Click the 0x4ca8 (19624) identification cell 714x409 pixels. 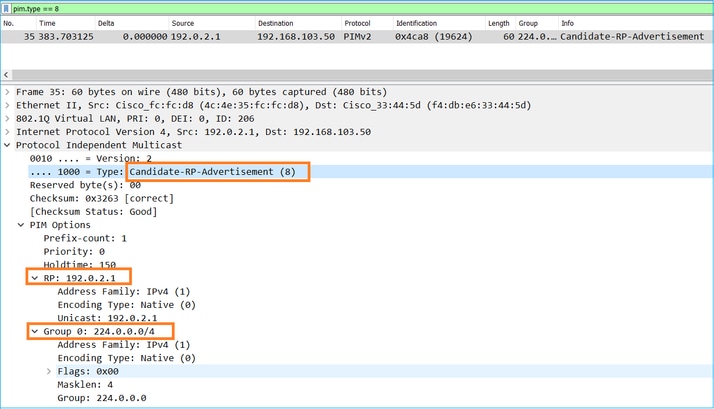point(434,36)
